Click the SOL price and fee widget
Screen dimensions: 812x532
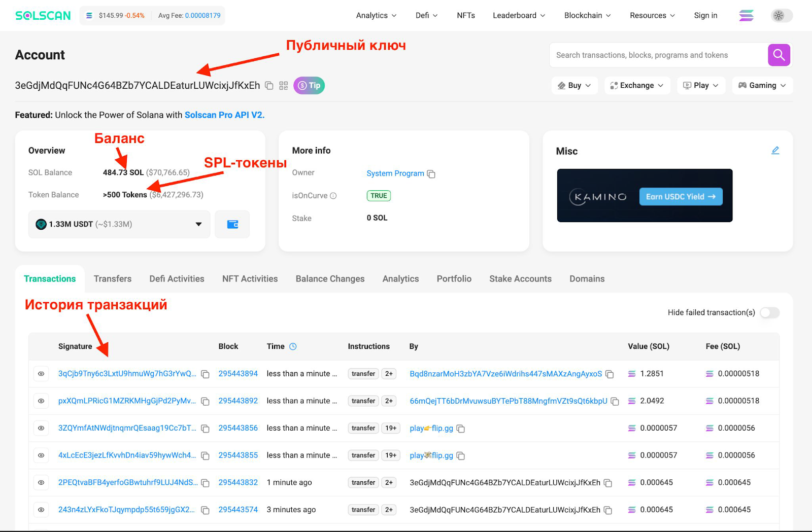[x=152, y=16]
